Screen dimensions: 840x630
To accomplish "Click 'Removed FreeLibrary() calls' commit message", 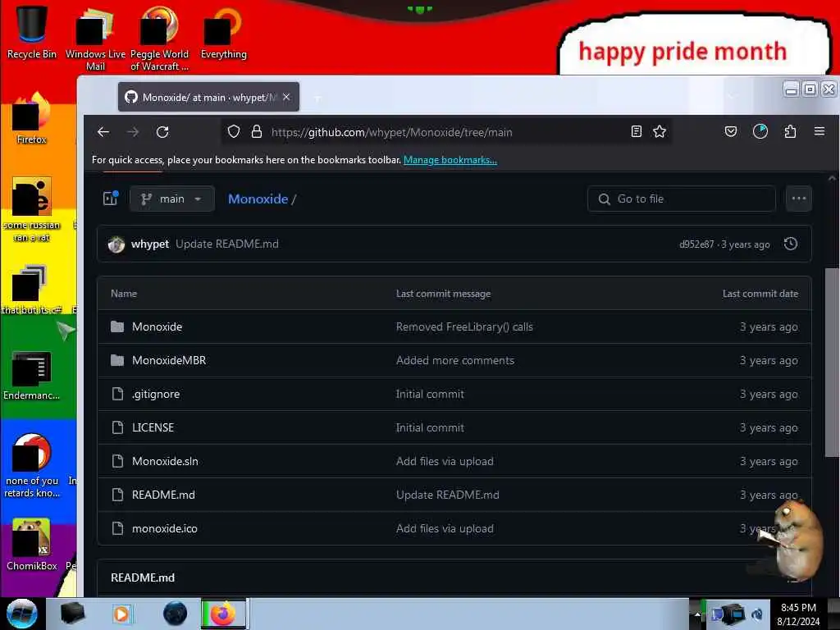I will [464, 326].
